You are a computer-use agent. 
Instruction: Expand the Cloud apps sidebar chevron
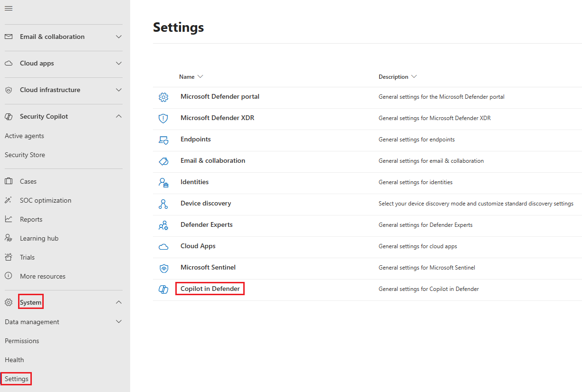click(119, 63)
